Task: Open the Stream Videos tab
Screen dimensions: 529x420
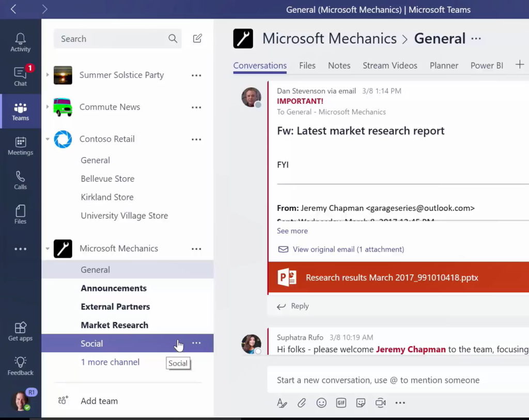Action: pyautogui.click(x=390, y=66)
